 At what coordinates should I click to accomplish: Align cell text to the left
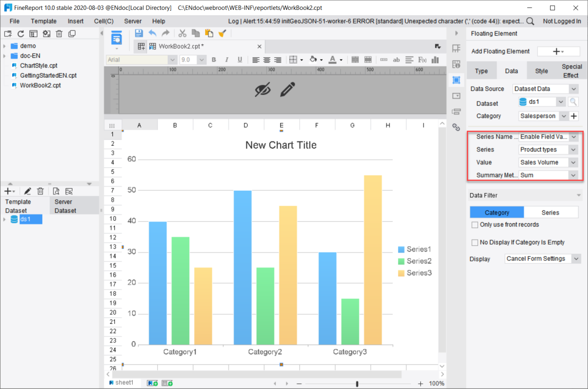[x=256, y=60]
